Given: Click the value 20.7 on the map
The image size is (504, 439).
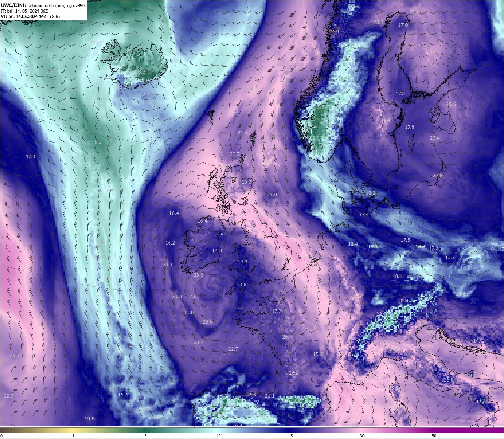Looking at the screenshot, I should point(235,154).
